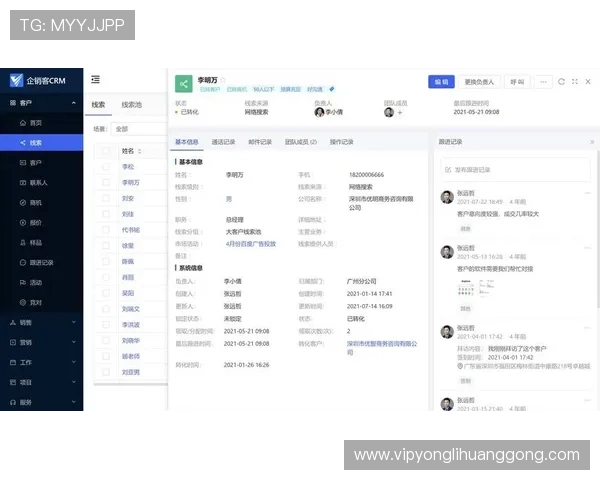
Task: Toggle the select-all checkbox in header
Action: (x=106, y=151)
